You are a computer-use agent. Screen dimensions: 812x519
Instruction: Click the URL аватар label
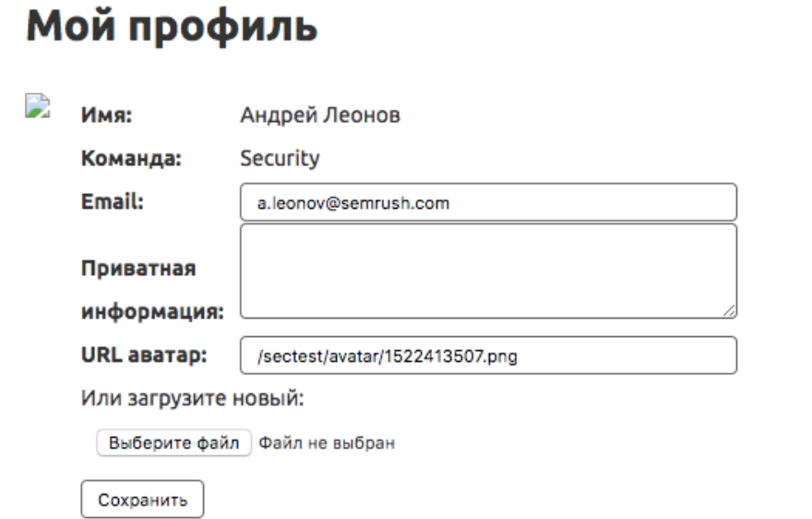(145, 355)
